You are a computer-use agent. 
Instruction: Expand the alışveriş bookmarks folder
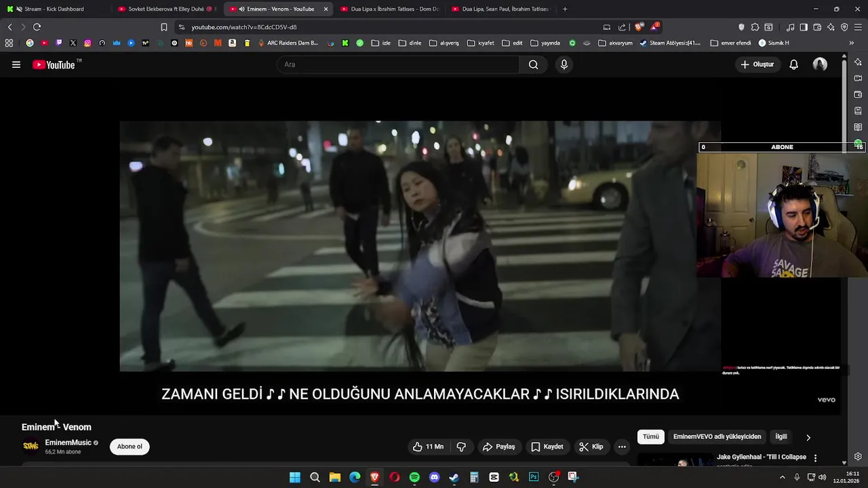443,43
